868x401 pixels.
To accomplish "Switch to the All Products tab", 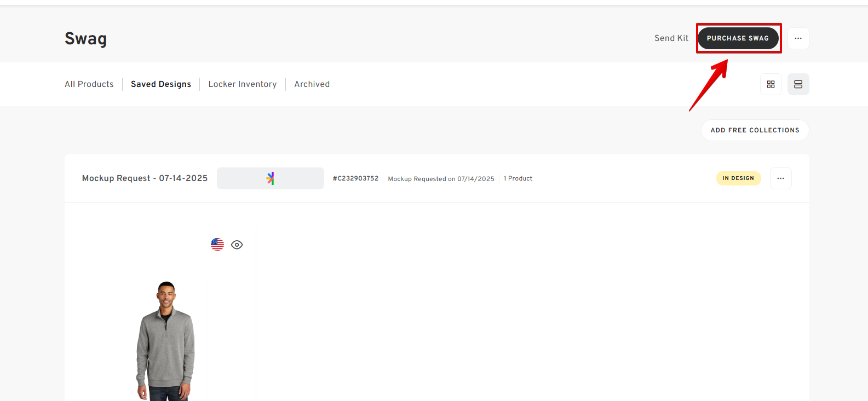I will coord(89,84).
